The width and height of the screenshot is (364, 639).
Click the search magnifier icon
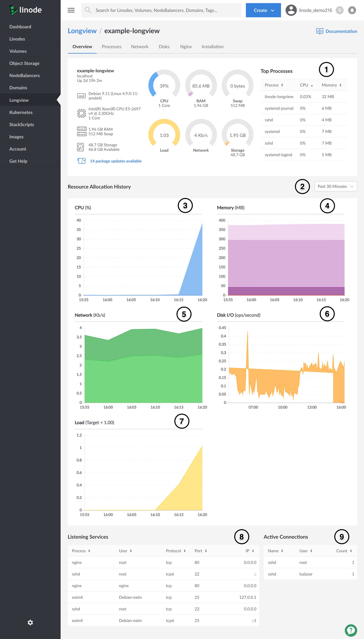[88, 10]
